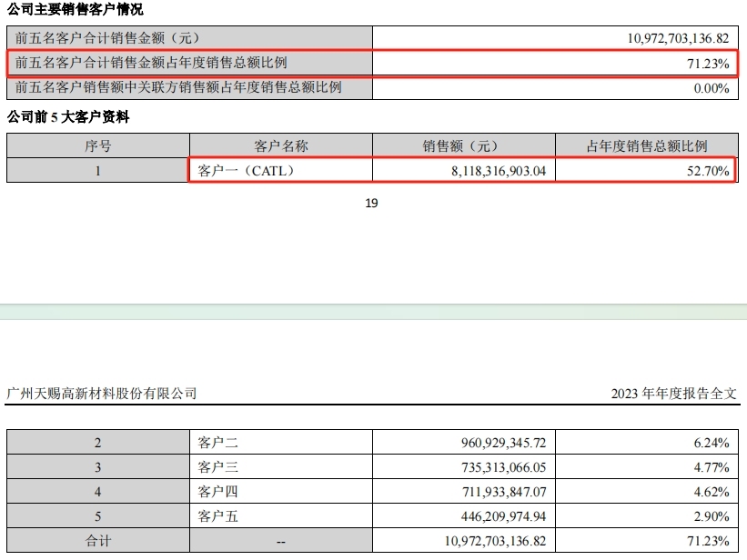Select the label 前五名客户销售额中关联方销售额占年度销售总额比例
The width and height of the screenshot is (747, 560).
coord(178,87)
